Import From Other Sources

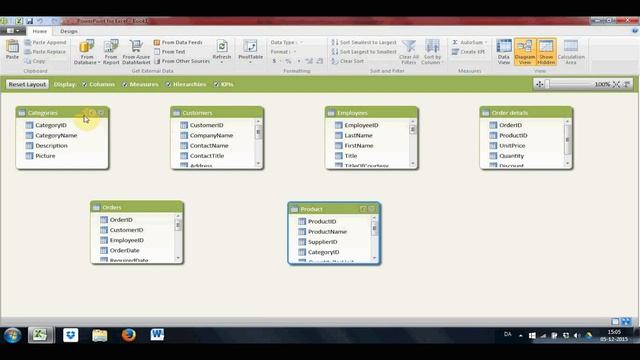tap(182, 61)
